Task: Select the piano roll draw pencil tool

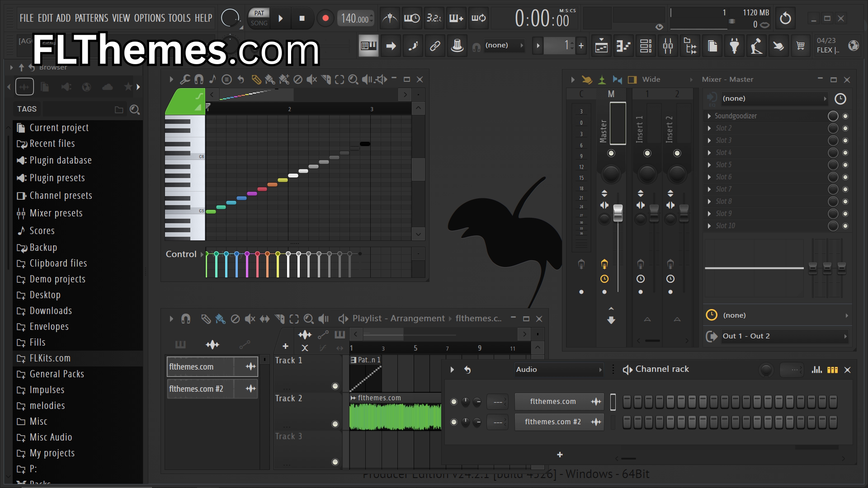Action: click(256, 80)
